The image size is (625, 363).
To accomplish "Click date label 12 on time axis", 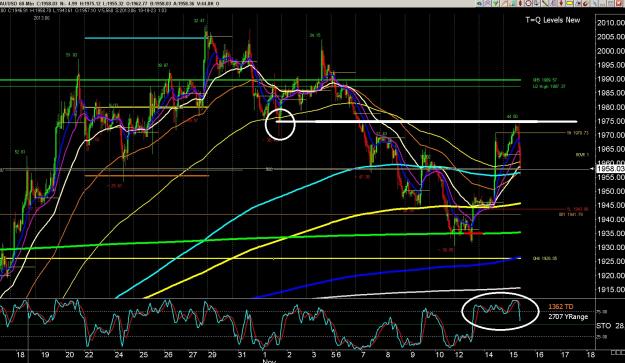I will (459, 355).
